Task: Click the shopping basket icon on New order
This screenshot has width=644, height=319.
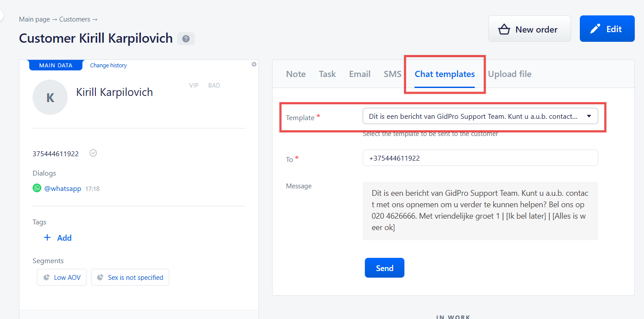Action: [504, 29]
